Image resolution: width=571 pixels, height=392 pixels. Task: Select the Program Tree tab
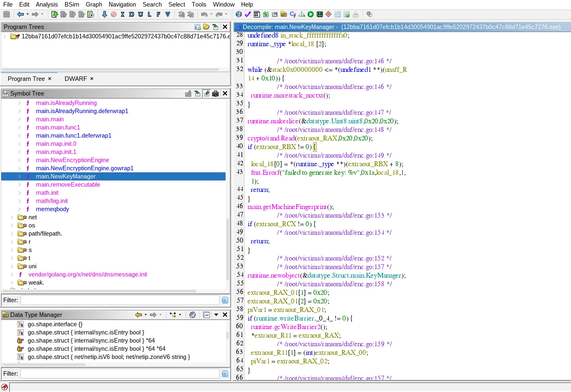[x=26, y=79]
